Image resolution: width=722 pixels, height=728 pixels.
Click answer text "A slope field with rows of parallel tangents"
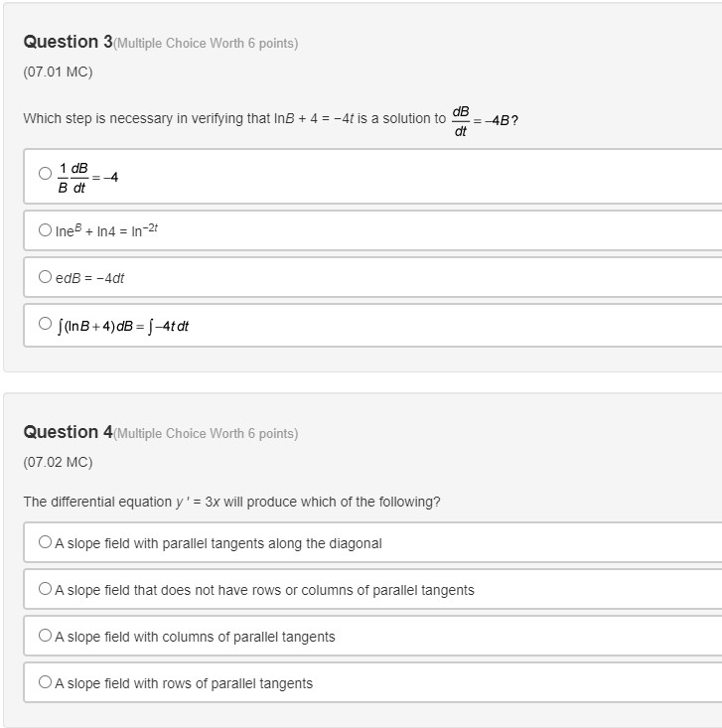184,683
